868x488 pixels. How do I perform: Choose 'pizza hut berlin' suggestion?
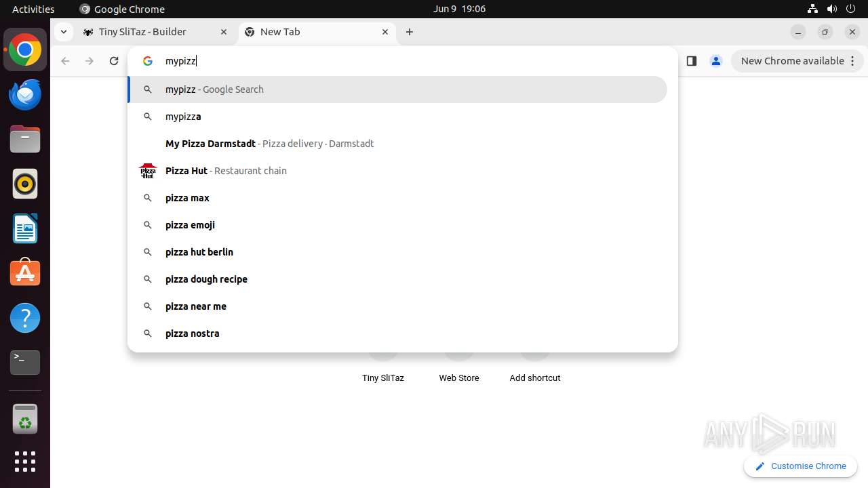tap(398, 252)
